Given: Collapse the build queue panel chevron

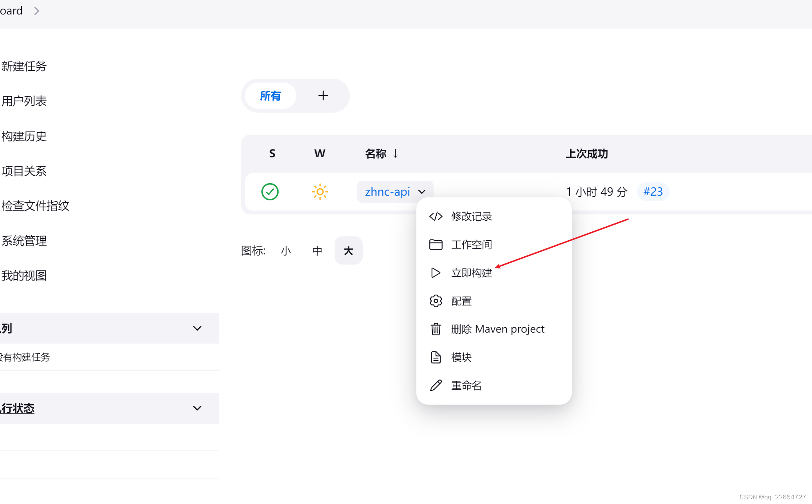Looking at the screenshot, I should click(x=197, y=328).
